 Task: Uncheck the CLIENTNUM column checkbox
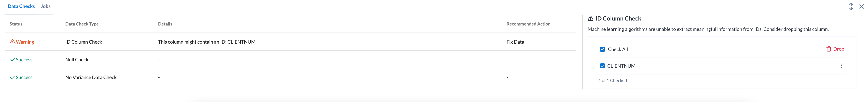[x=602, y=66]
